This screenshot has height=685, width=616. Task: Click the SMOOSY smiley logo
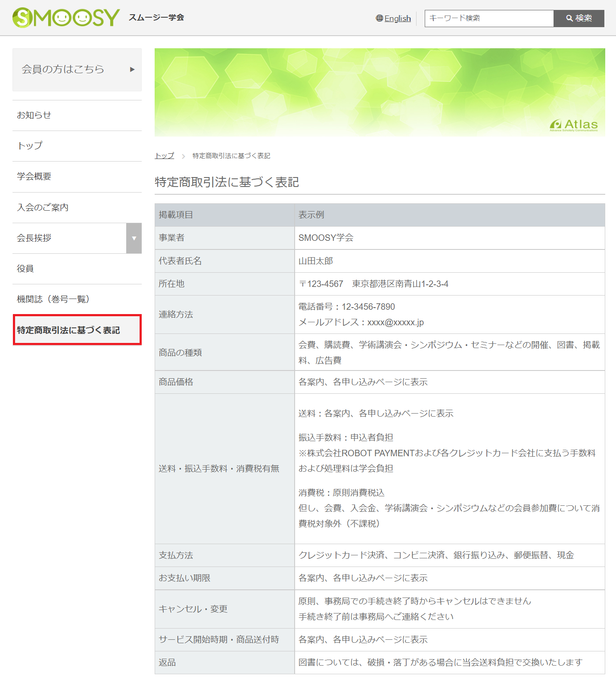click(66, 18)
